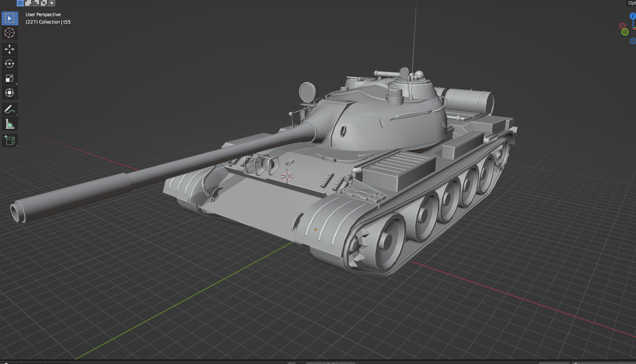
Task: Choose the Cursor tool
Action: [x=10, y=33]
